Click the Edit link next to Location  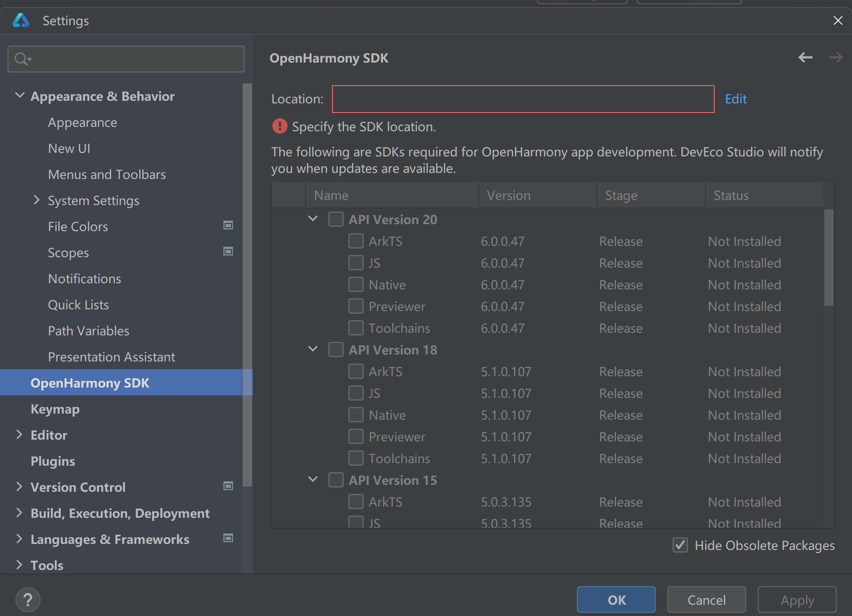(736, 99)
